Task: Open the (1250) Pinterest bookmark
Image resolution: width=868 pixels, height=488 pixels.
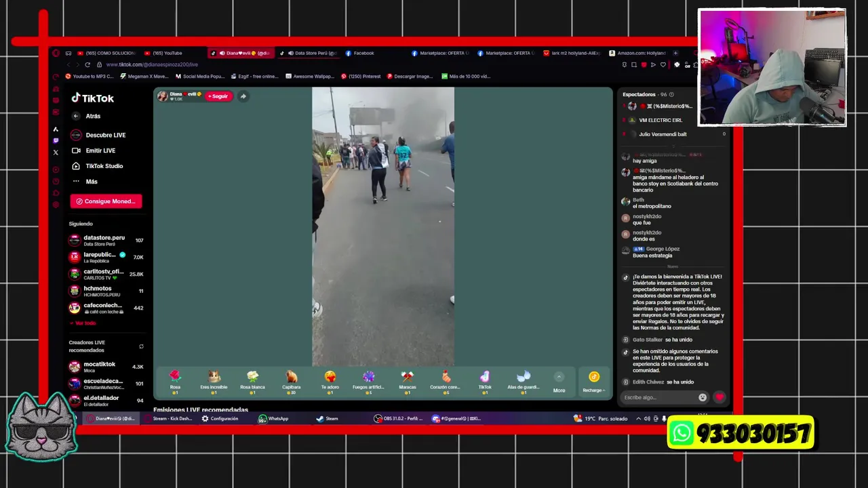Action: coord(361,77)
